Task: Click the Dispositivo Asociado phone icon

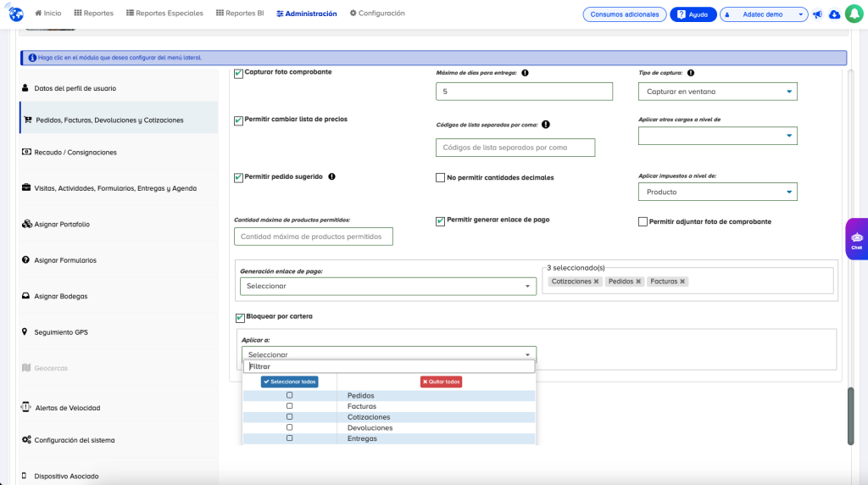Action: [x=24, y=476]
